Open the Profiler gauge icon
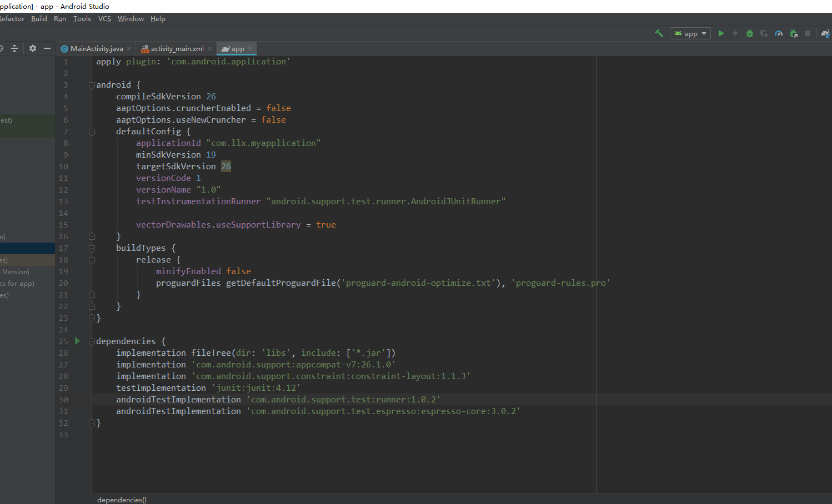Viewport: 832px width, 504px height. click(x=779, y=33)
